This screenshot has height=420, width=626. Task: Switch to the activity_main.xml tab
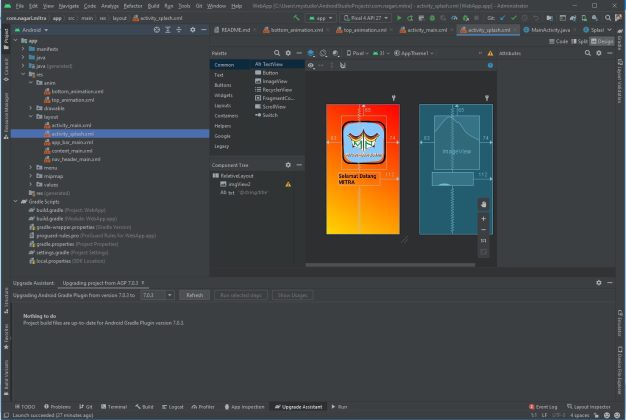424,30
